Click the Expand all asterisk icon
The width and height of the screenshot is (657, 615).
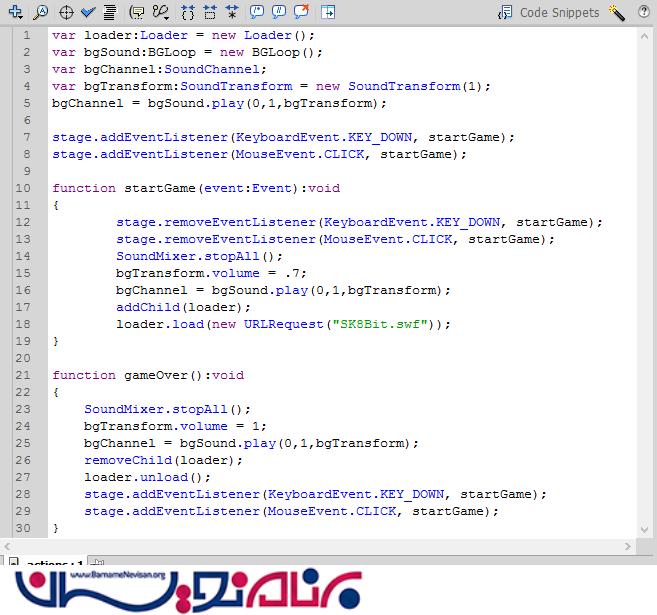coord(232,13)
